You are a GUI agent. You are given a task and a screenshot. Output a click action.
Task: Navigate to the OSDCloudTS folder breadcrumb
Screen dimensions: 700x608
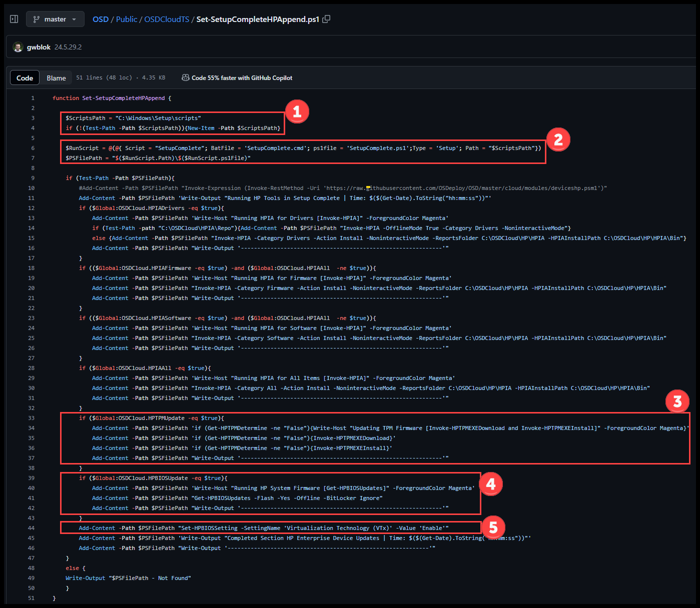(167, 19)
